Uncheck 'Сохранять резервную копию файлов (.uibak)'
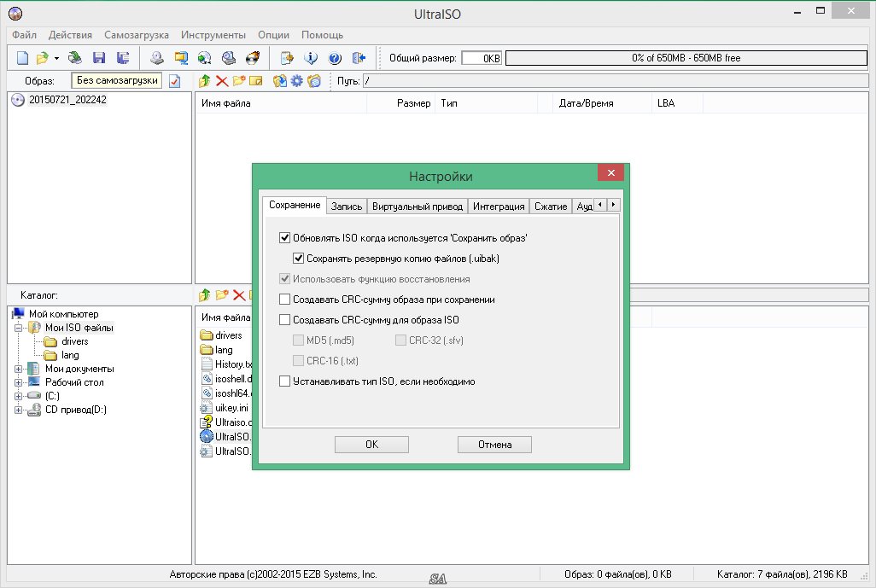The height and width of the screenshot is (588, 876). [298, 259]
